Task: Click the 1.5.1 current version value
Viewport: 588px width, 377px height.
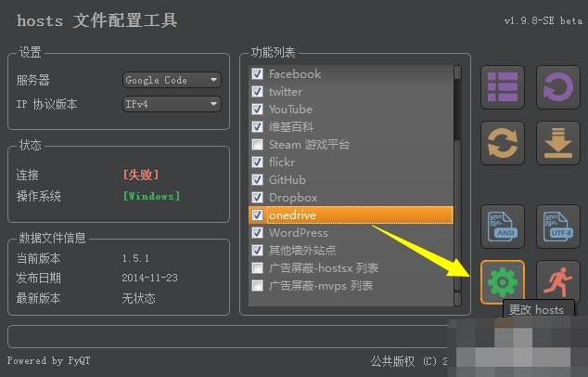Action: coord(135,258)
